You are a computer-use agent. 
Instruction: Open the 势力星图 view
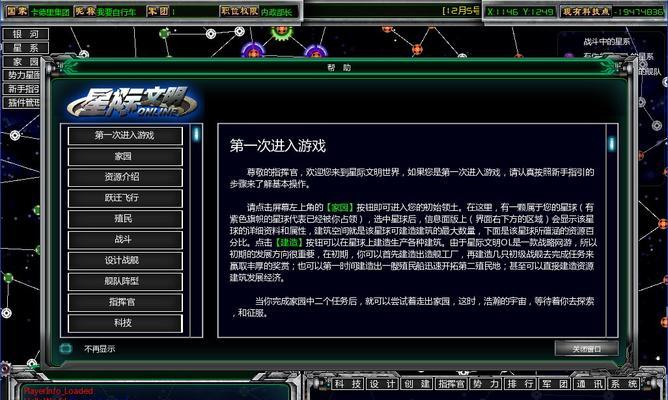(x=22, y=75)
